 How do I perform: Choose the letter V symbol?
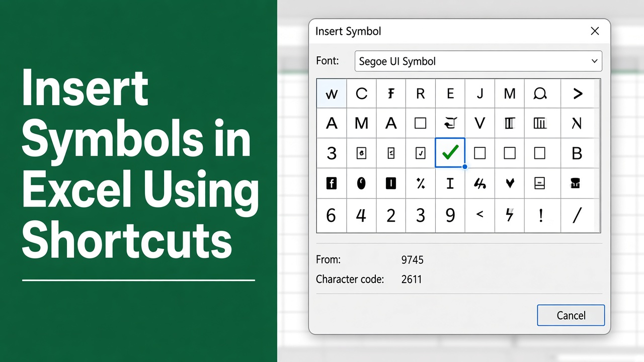(480, 123)
